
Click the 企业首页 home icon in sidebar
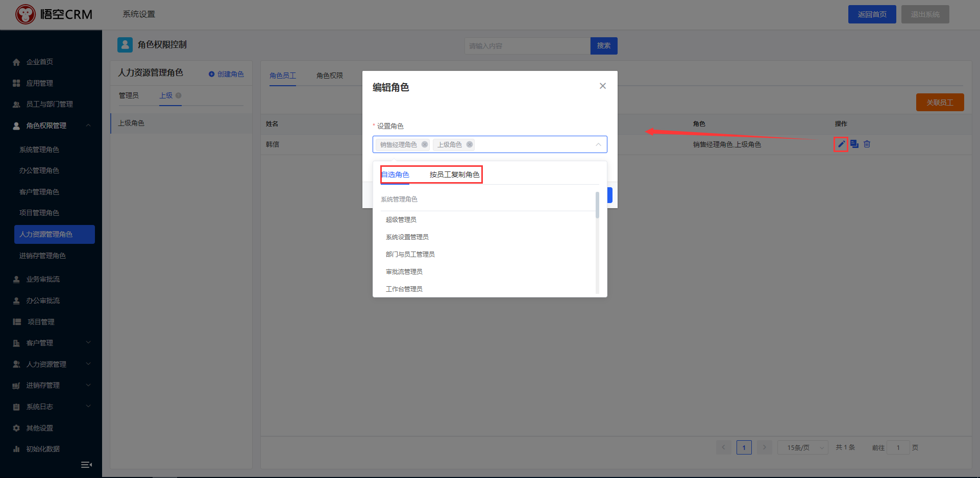click(x=16, y=62)
